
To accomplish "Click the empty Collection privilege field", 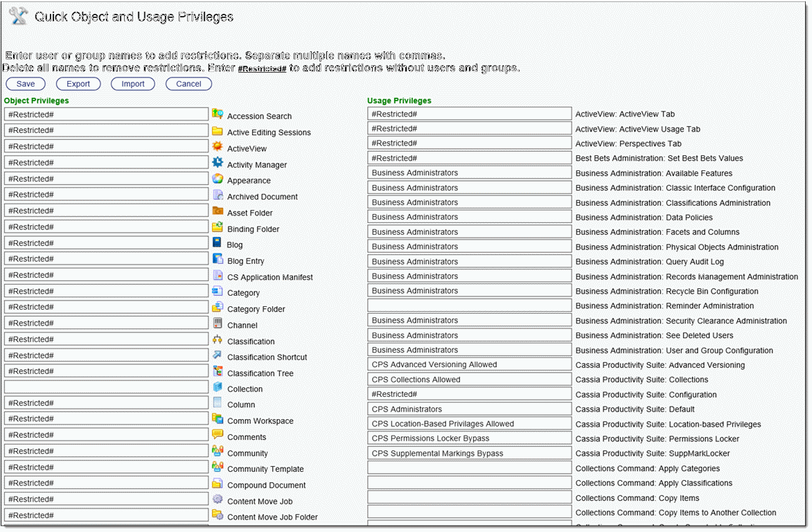I will (x=106, y=387).
